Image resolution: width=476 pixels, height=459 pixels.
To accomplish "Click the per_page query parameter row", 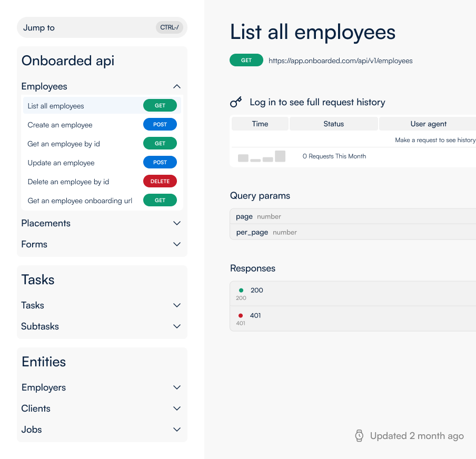I will tap(353, 232).
